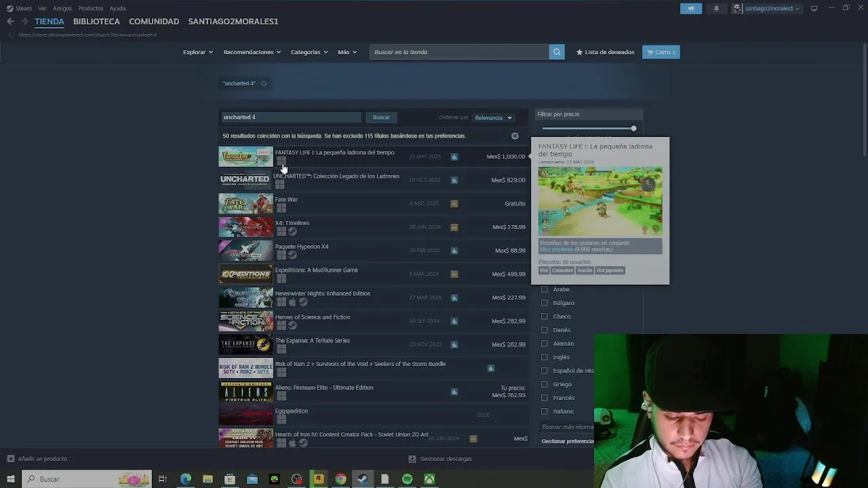
Task: Click the Windows taskbar Buscar search box
Action: click(87, 479)
